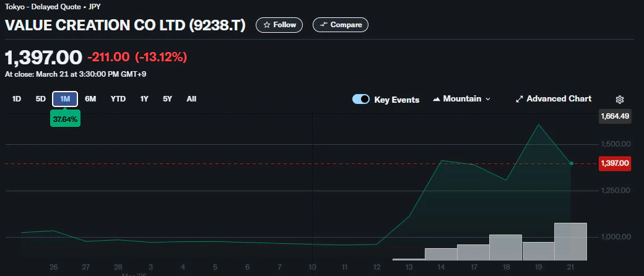Screen dimensions: 644x276
Task: Click the 37.64% return badge
Action: (65, 119)
